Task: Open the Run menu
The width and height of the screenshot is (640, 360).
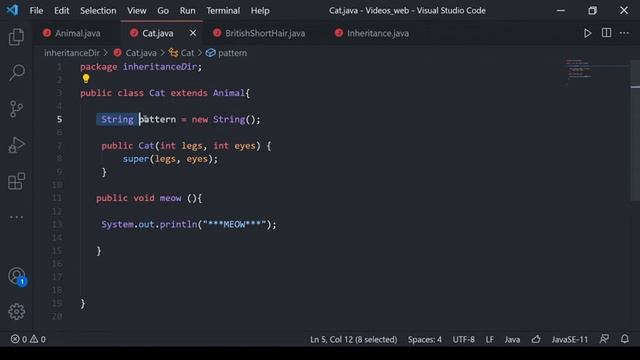Action: [x=187, y=11]
